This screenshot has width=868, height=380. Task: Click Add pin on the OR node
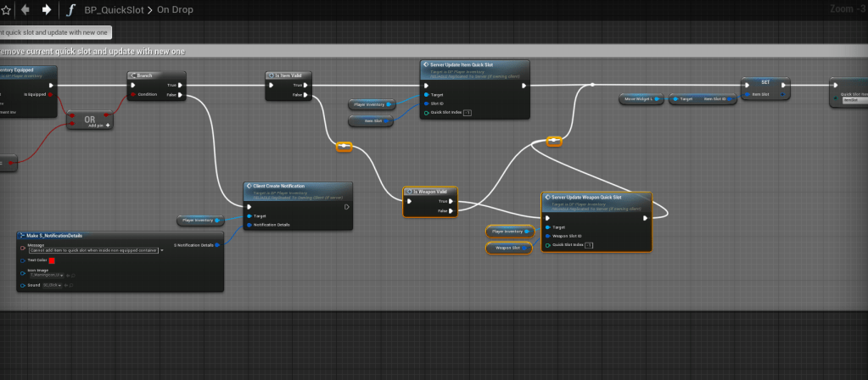coord(106,125)
